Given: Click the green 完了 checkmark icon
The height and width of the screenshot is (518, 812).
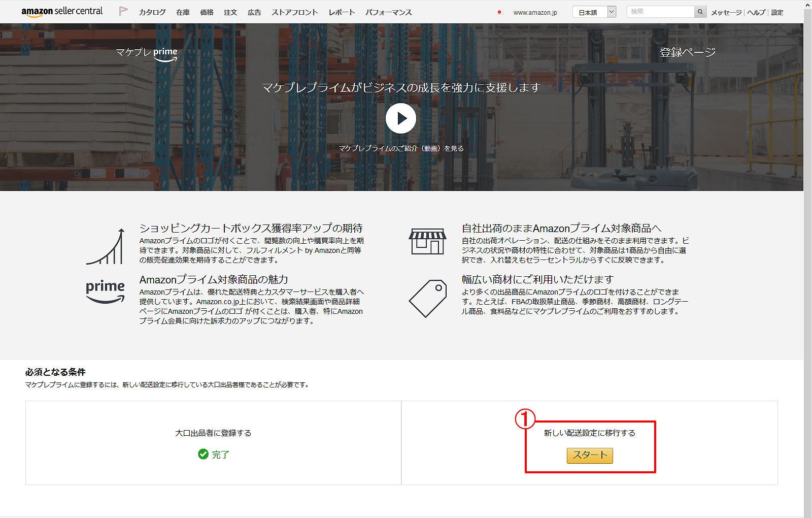Looking at the screenshot, I should tap(203, 454).
